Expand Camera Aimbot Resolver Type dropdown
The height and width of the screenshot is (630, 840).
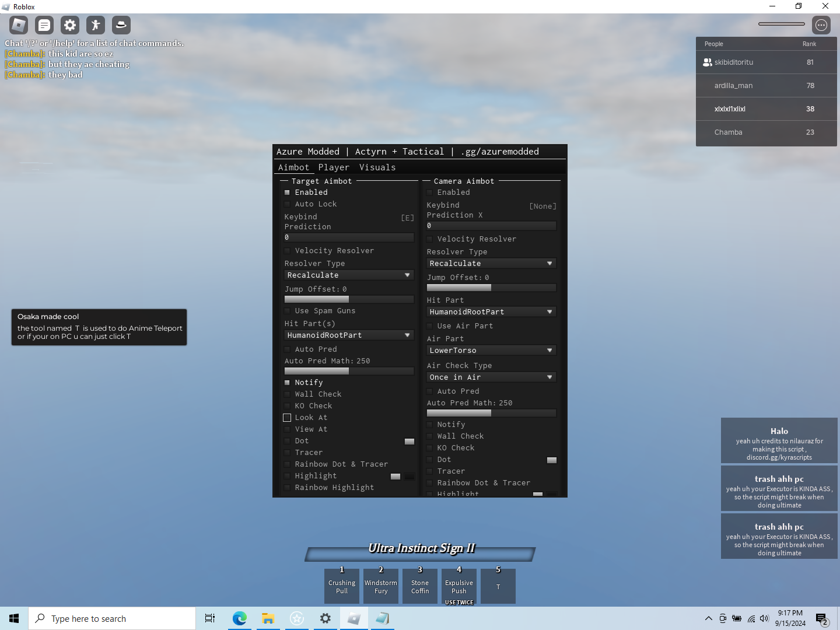[x=491, y=264]
